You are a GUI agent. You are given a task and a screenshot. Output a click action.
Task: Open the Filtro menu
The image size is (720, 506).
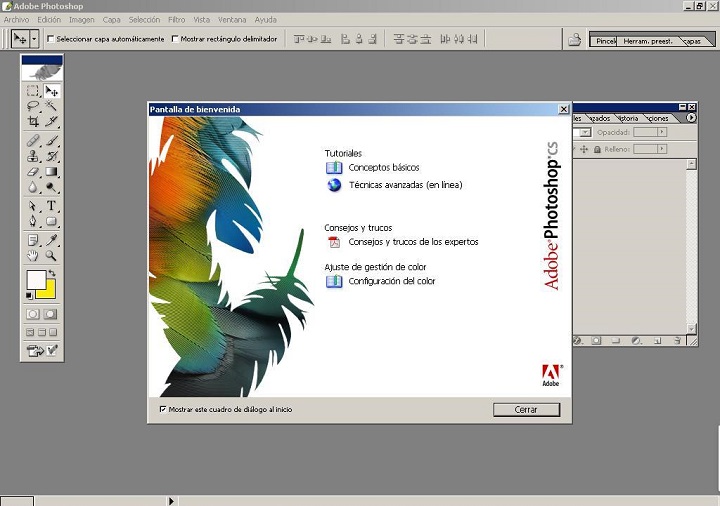[x=176, y=20]
